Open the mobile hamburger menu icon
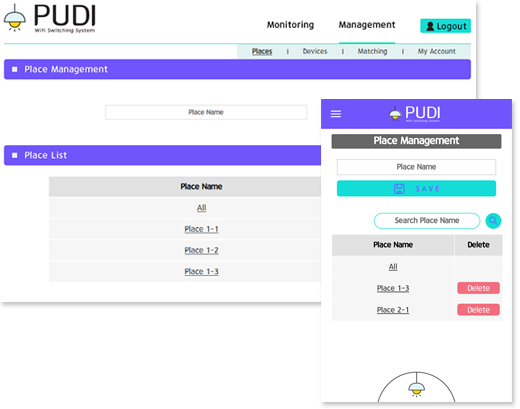520x409 pixels. point(336,114)
